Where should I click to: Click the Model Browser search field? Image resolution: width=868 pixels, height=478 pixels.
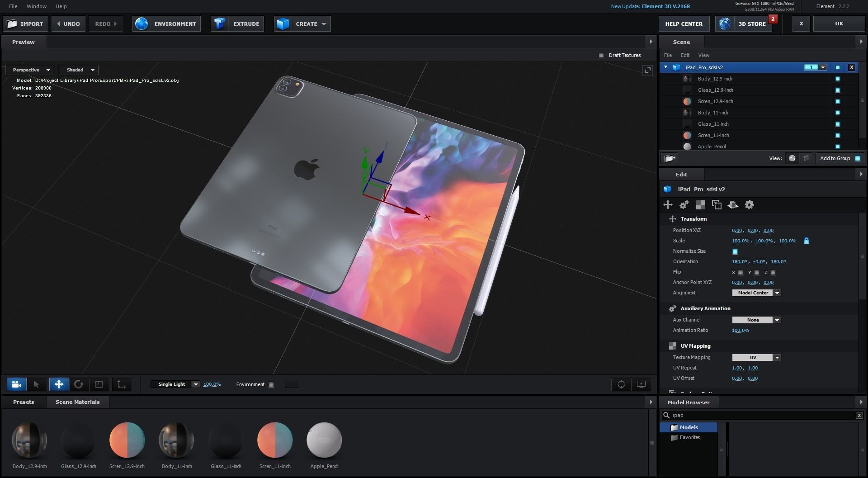[759, 415]
